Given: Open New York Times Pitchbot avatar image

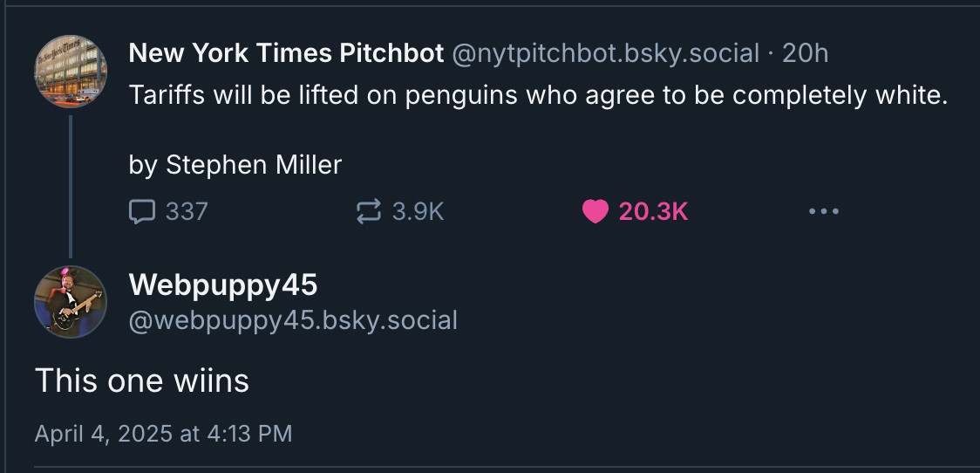Looking at the screenshot, I should click(x=71, y=72).
